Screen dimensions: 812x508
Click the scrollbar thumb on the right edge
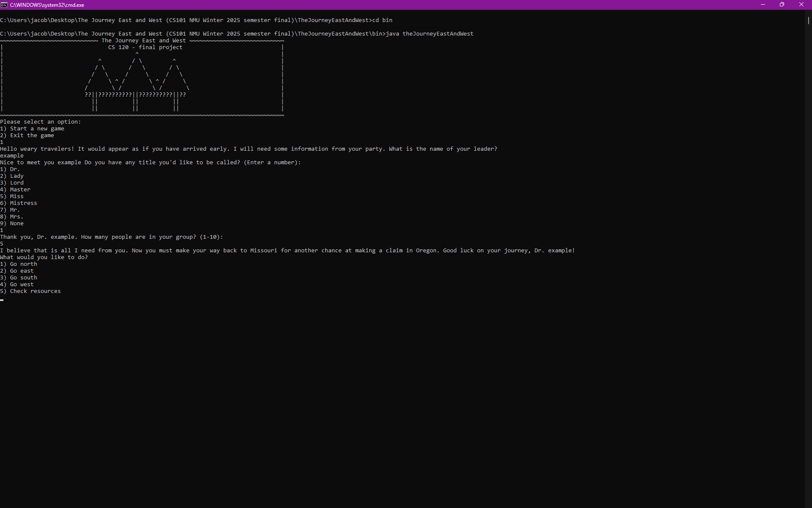808,20
